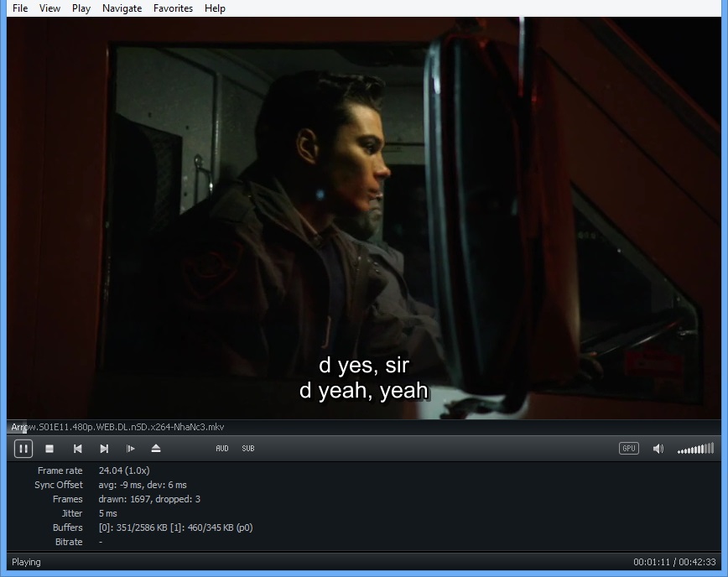Pause playback with the pause button
Screen dimensions: 728x577
coord(23,449)
